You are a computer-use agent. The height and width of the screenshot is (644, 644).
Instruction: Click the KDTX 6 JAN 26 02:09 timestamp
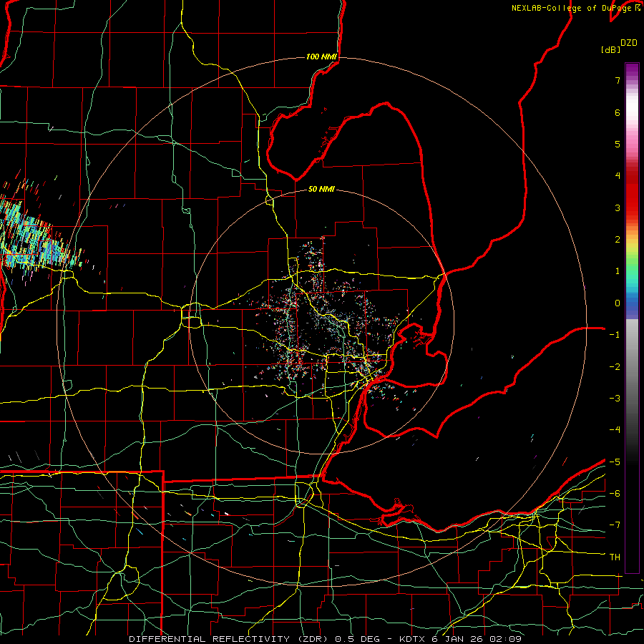tap(461, 639)
